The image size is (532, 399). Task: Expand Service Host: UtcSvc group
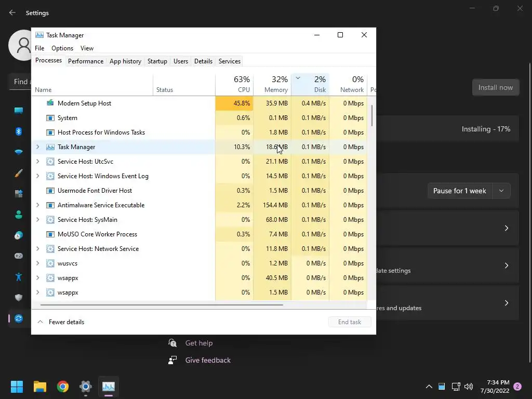coord(37,162)
